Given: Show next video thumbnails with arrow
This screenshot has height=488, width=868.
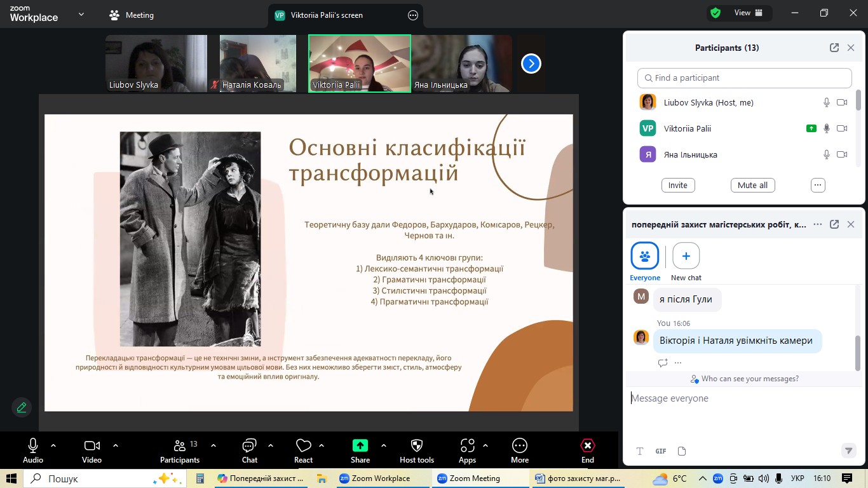Looking at the screenshot, I should [531, 64].
